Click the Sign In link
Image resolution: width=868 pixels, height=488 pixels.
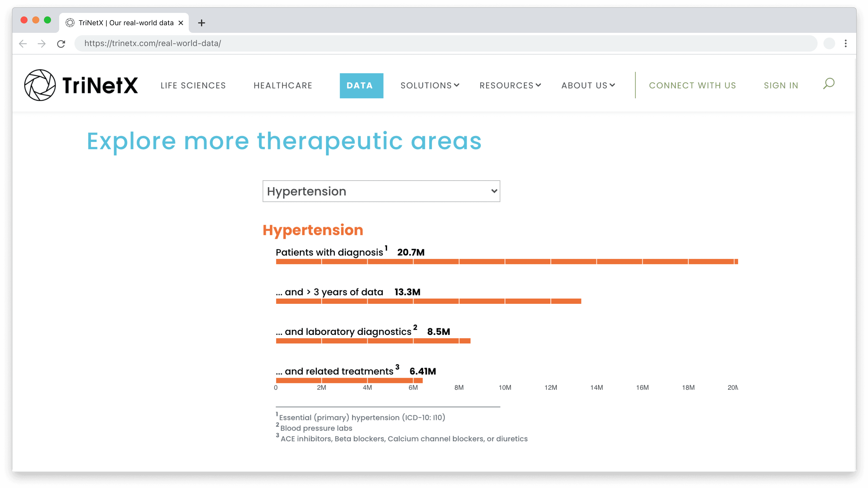pyautogui.click(x=781, y=85)
